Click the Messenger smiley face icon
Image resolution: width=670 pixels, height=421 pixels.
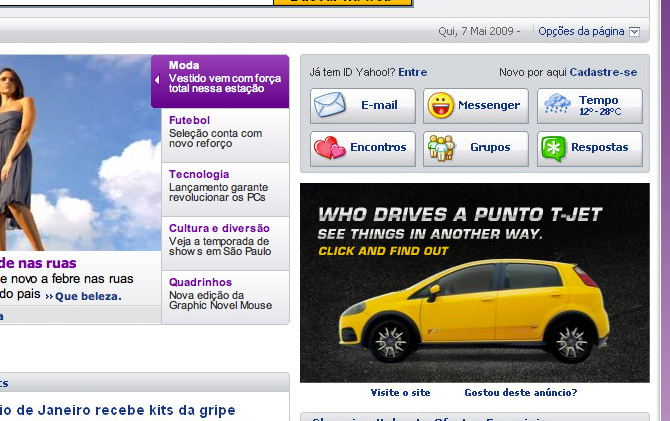point(441,105)
